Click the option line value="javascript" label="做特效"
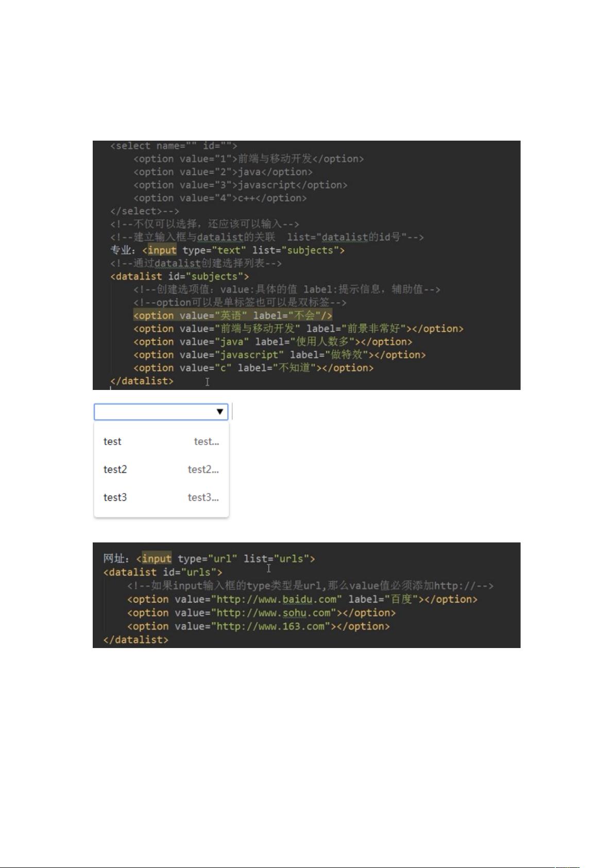The height and width of the screenshot is (868, 614). pyautogui.click(x=279, y=355)
